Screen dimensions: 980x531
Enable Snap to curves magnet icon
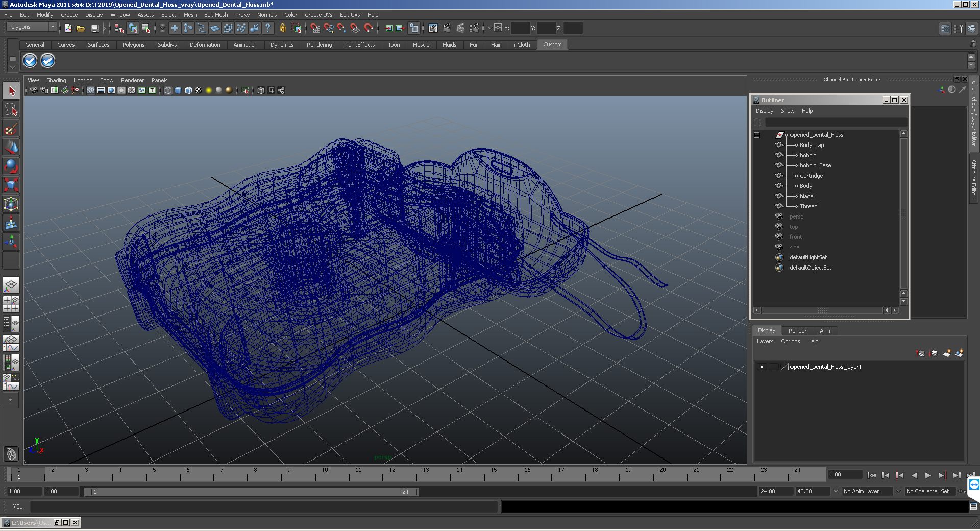pyautogui.click(x=329, y=28)
